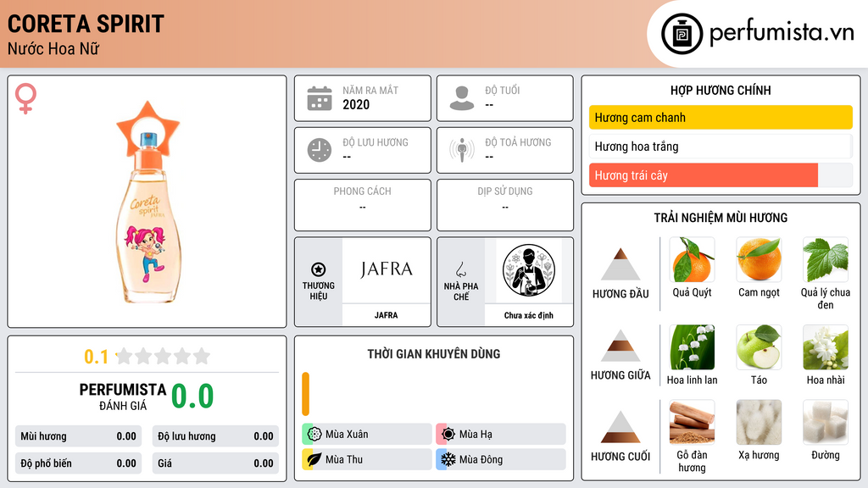Click the orange recommended-time vertical bar
Screen dimensions: 868x488
[x=305, y=394]
